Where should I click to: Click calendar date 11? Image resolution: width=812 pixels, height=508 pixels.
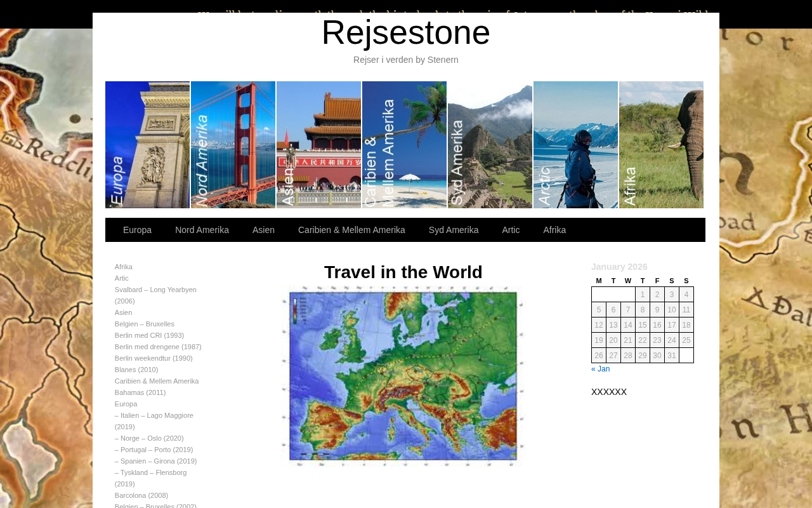click(x=686, y=310)
